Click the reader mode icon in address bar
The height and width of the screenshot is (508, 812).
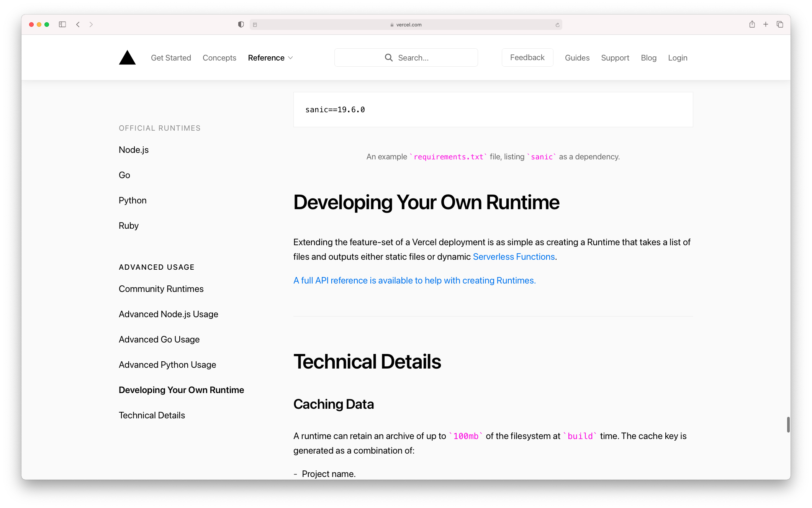point(255,25)
